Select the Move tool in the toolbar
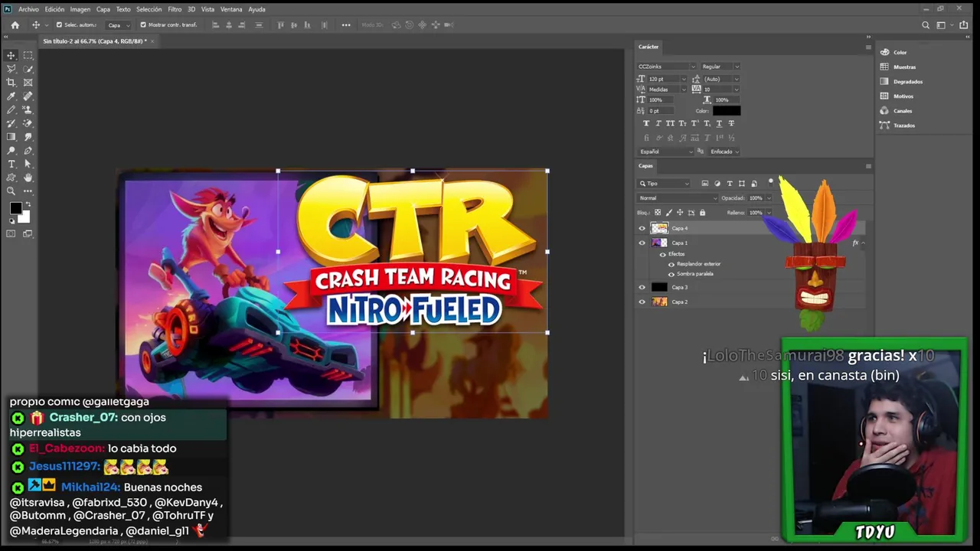Screen dimensions: 980x551 coord(11,55)
